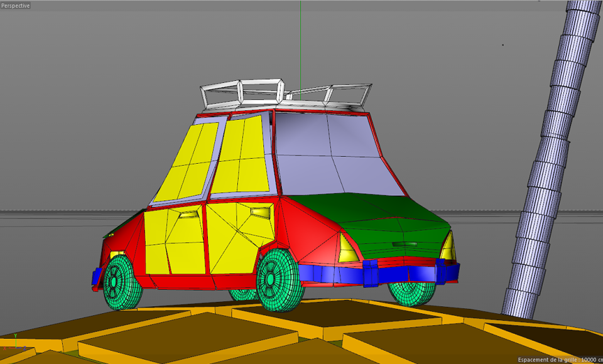Select the yellow rear side window
The height and width of the screenshot is (364, 603).
pos(187,162)
